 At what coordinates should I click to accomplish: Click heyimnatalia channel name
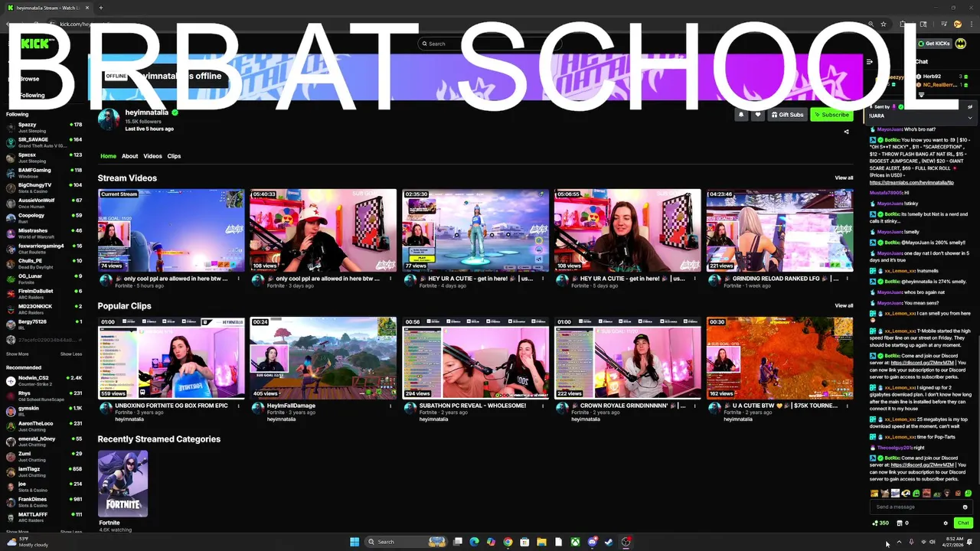pos(146,112)
